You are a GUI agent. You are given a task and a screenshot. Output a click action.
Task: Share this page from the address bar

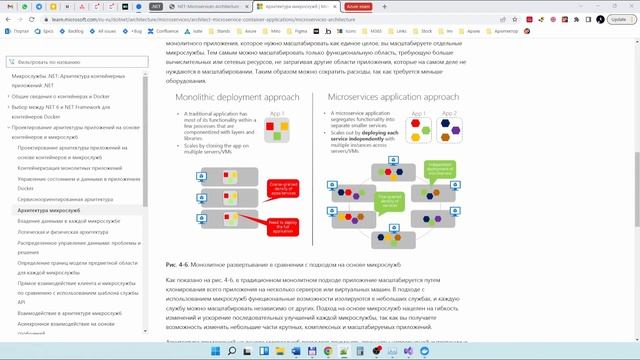503,19
